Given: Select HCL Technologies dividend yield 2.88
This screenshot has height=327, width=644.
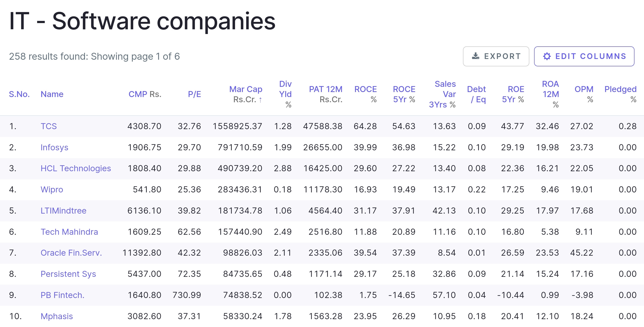Looking at the screenshot, I should (283, 168).
